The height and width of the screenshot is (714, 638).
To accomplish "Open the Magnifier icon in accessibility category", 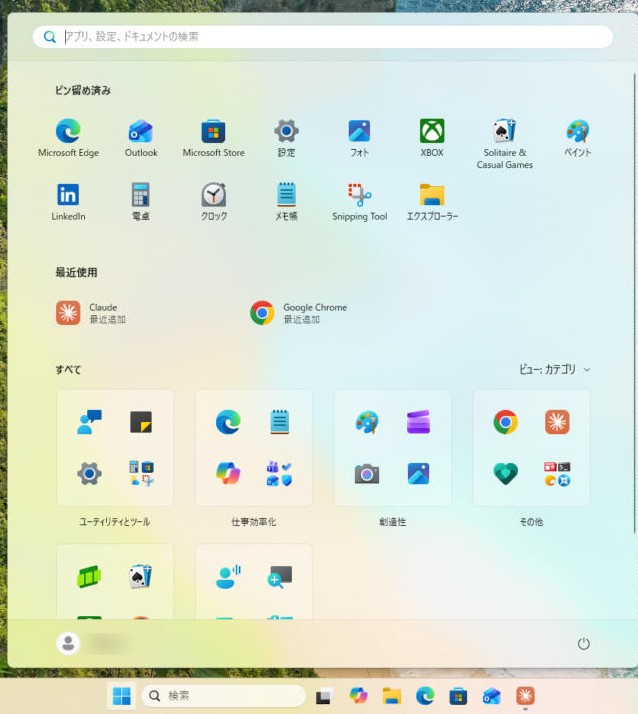I will [280, 577].
